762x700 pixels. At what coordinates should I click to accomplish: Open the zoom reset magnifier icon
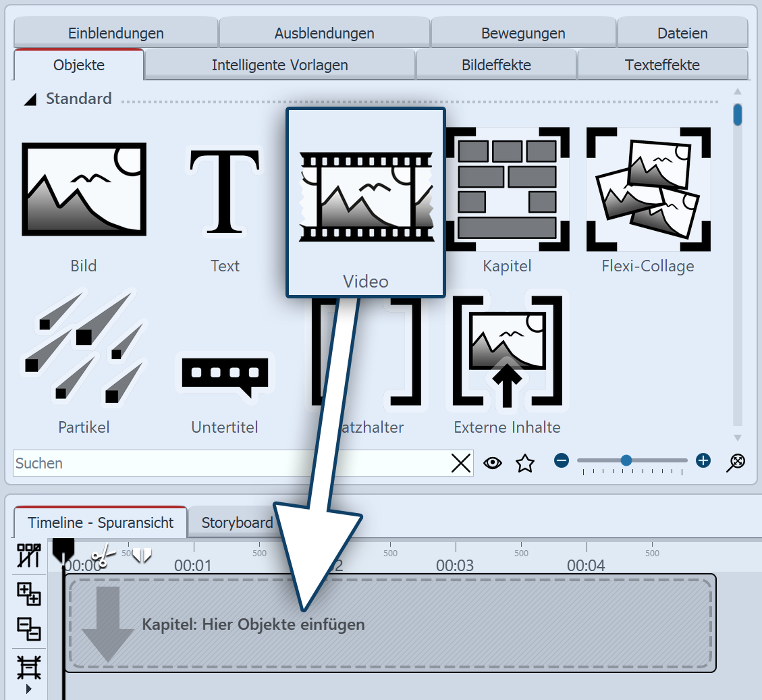pos(736,462)
